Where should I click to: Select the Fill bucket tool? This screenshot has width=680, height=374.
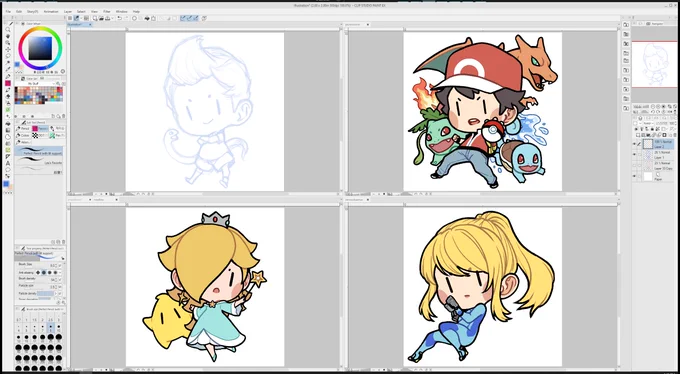pos(8,124)
